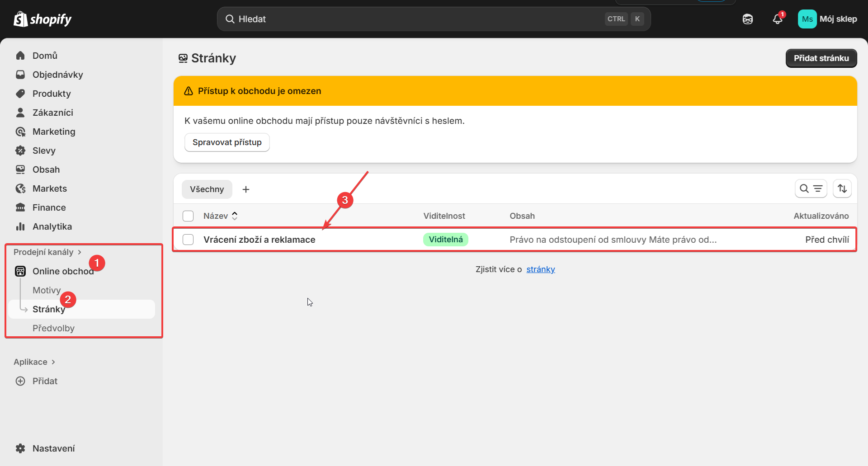Click the Analytika chart icon
Viewport: 868px width, 466px height.
coord(20,226)
